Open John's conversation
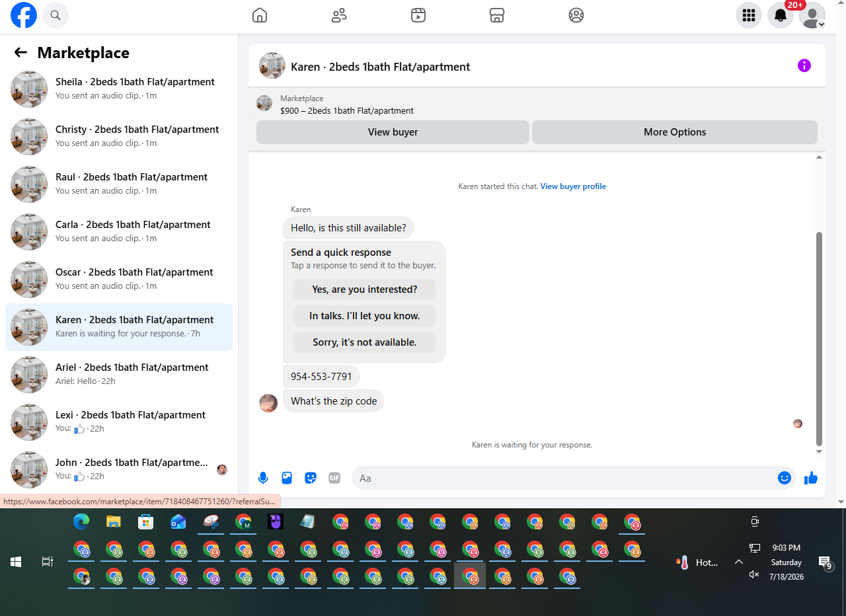 click(119, 470)
